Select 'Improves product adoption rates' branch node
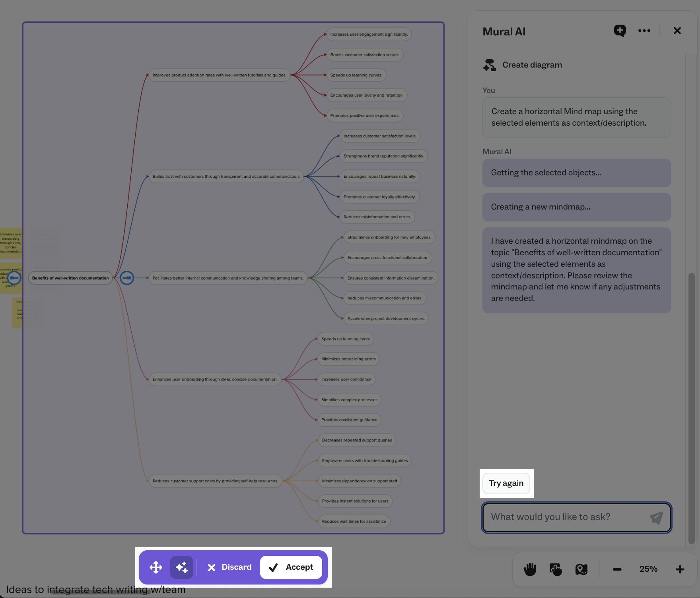This screenshot has width=700, height=598. 220,75
